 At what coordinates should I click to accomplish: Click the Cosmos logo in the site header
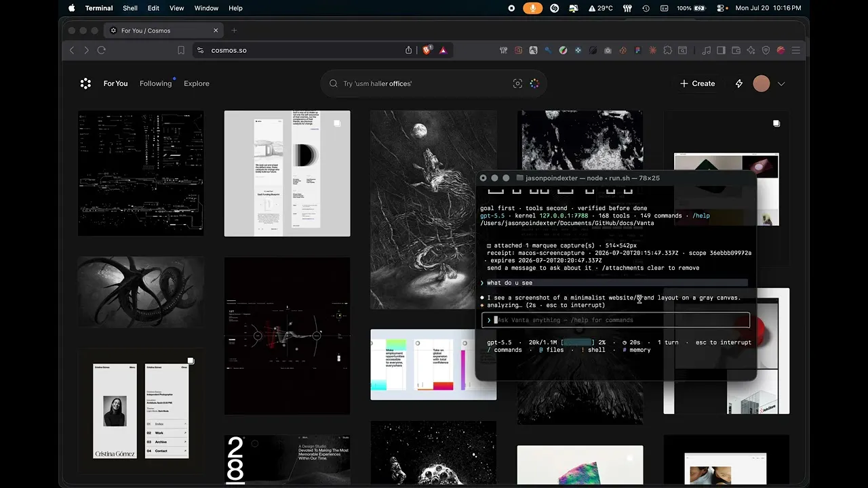(x=85, y=83)
